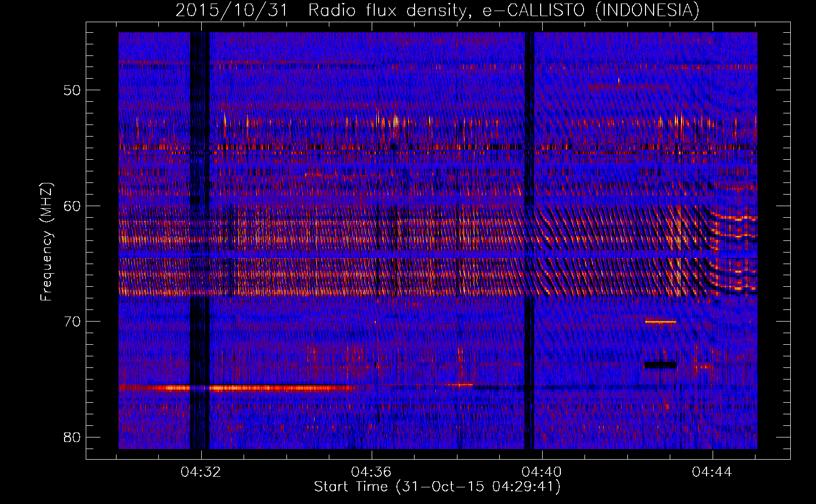
Task: Click "e-CALLISTO (INDONESIA)" in the title
Action: pos(591,10)
